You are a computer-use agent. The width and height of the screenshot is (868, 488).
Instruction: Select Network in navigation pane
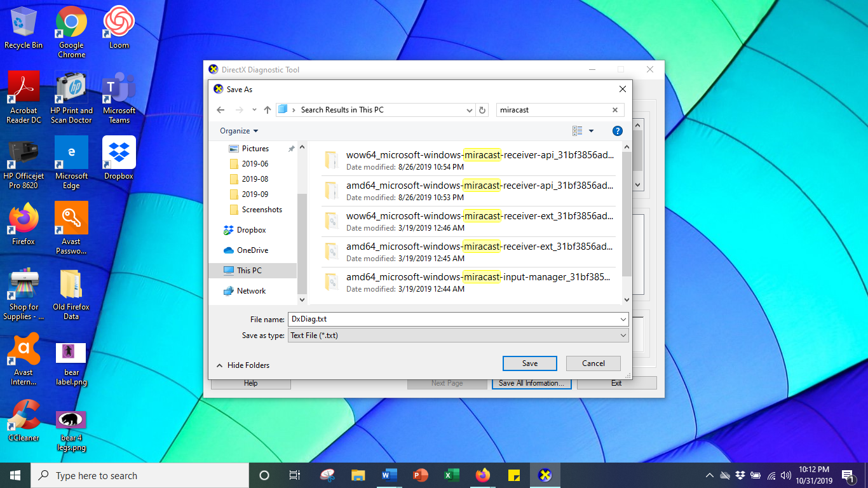(251, 291)
